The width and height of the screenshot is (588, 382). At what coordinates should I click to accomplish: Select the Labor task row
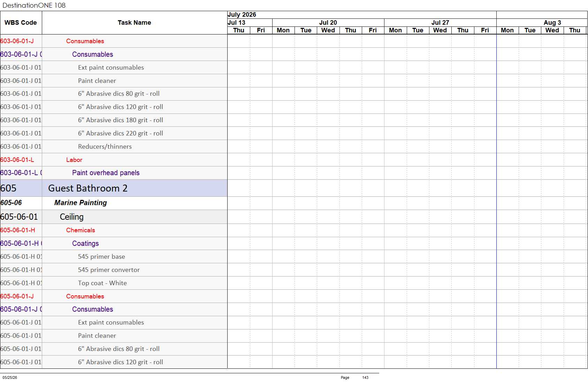pos(114,160)
